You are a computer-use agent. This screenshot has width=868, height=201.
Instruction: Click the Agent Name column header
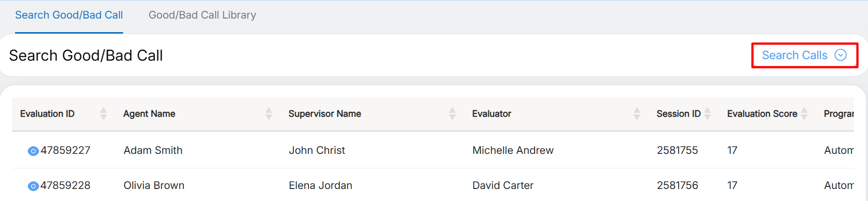149,114
